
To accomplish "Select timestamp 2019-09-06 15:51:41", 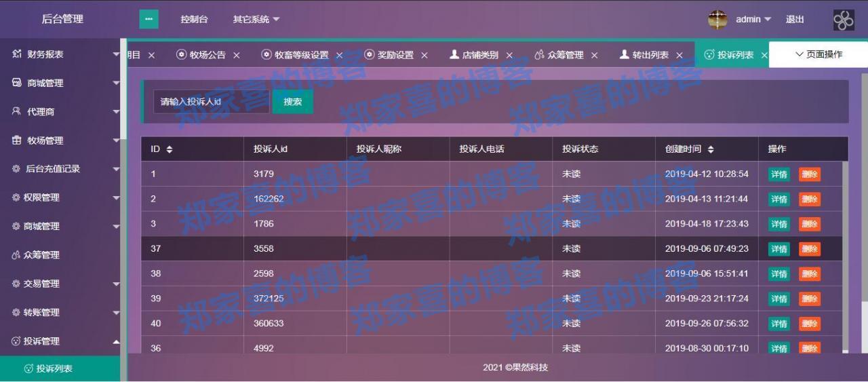I will [x=707, y=273].
